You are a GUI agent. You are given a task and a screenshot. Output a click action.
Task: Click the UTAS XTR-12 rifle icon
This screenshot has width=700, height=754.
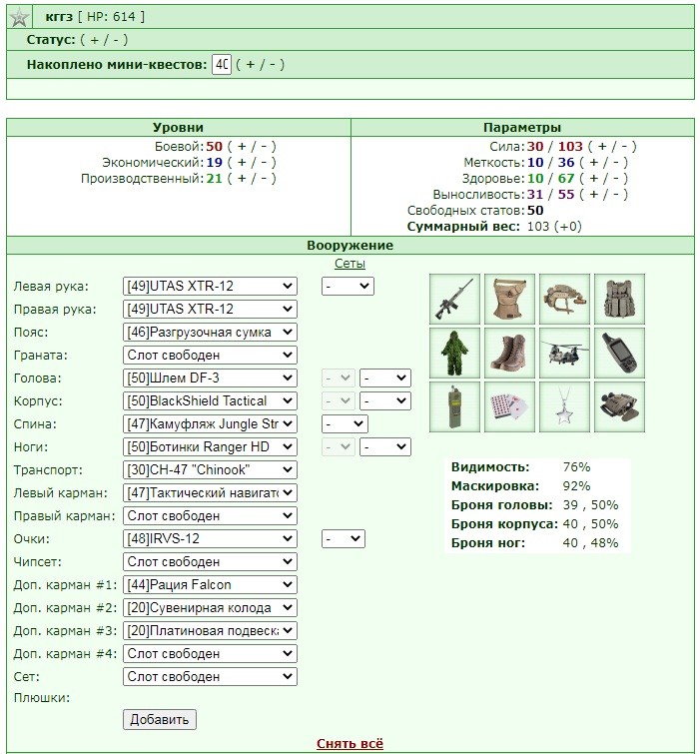(x=454, y=299)
